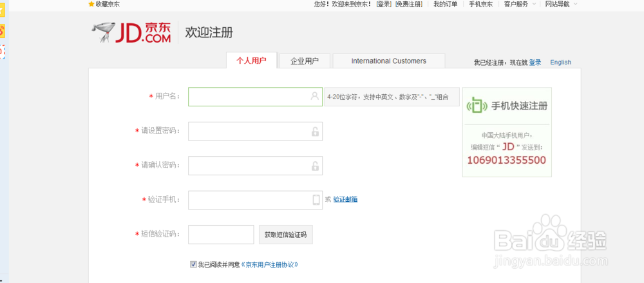
Task: Click the 验证邮箱 link
Action: [x=345, y=199]
